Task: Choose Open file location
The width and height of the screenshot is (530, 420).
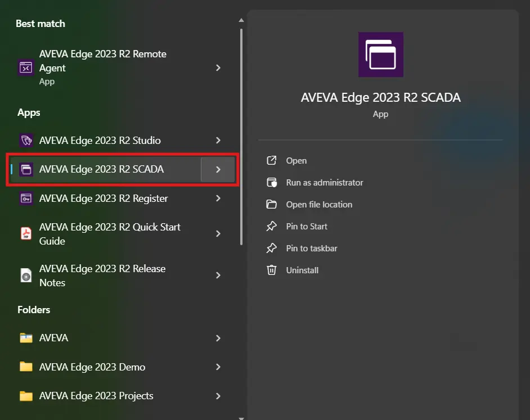Action: coord(318,205)
